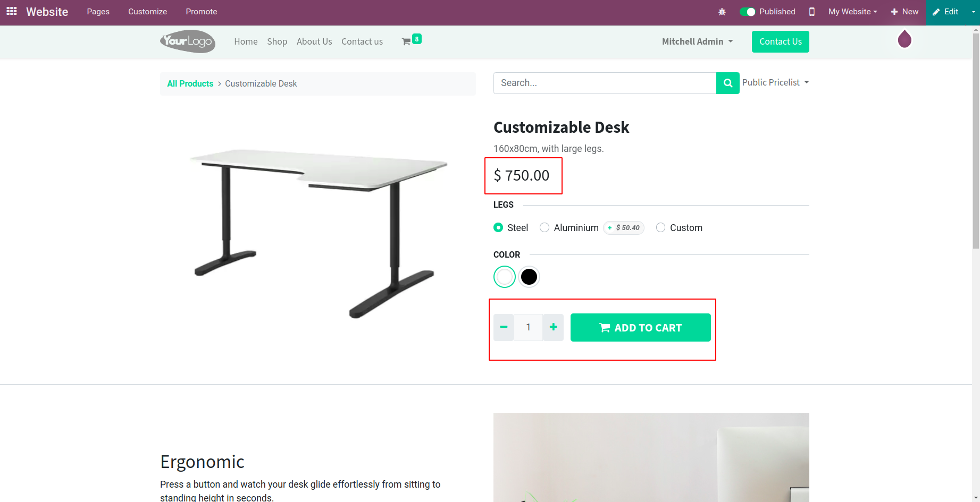Viewport: 980px width, 502px height.
Task: Open the apps grid menu icon
Action: (x=11, y=11)
